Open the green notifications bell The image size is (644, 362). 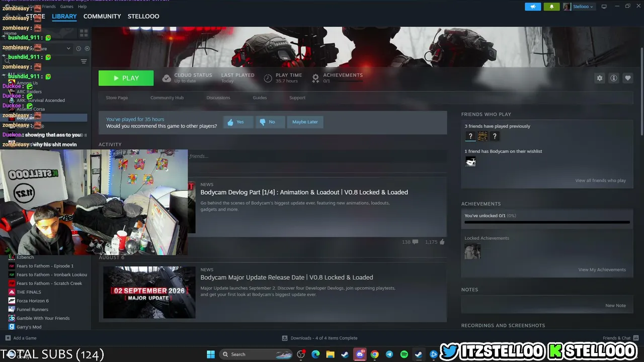pos(551,7)
